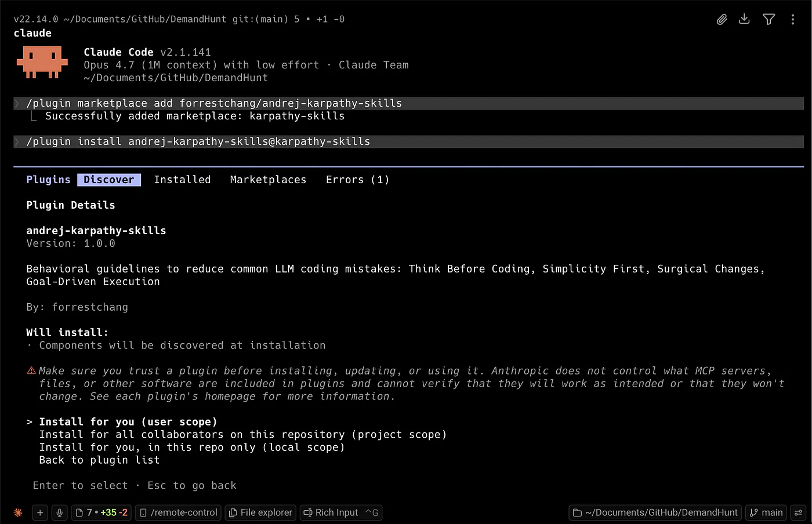
Task: Open the File explorer
Action: [x=260, y=512]
